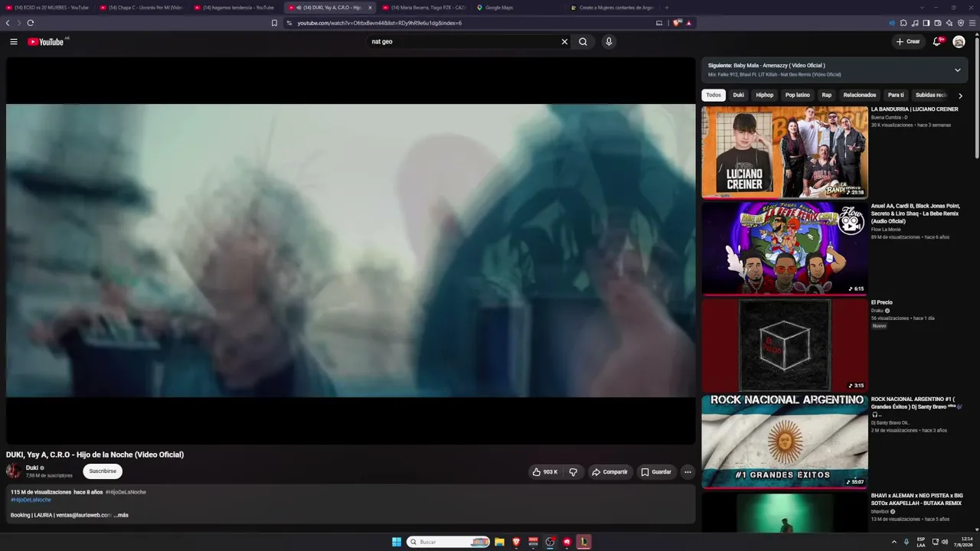980x551 pixels.
Task: Click the browser address bar URL
Action: [x=379, y=23]
